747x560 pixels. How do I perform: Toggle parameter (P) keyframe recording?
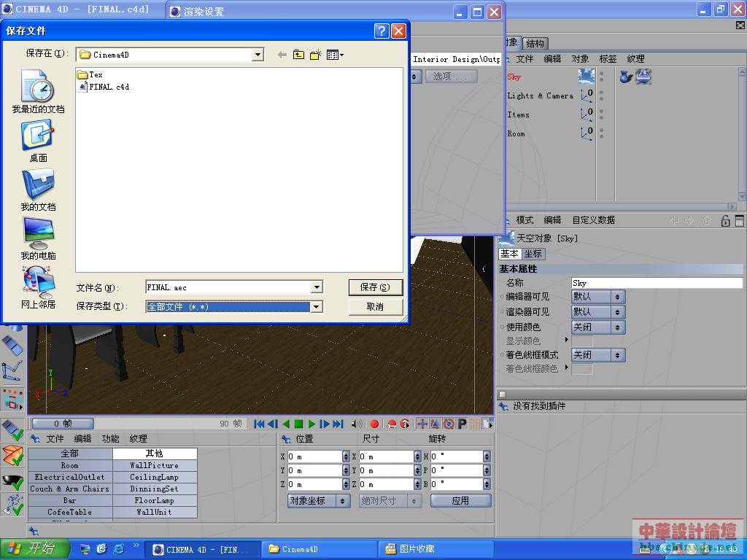pos(462,424)
